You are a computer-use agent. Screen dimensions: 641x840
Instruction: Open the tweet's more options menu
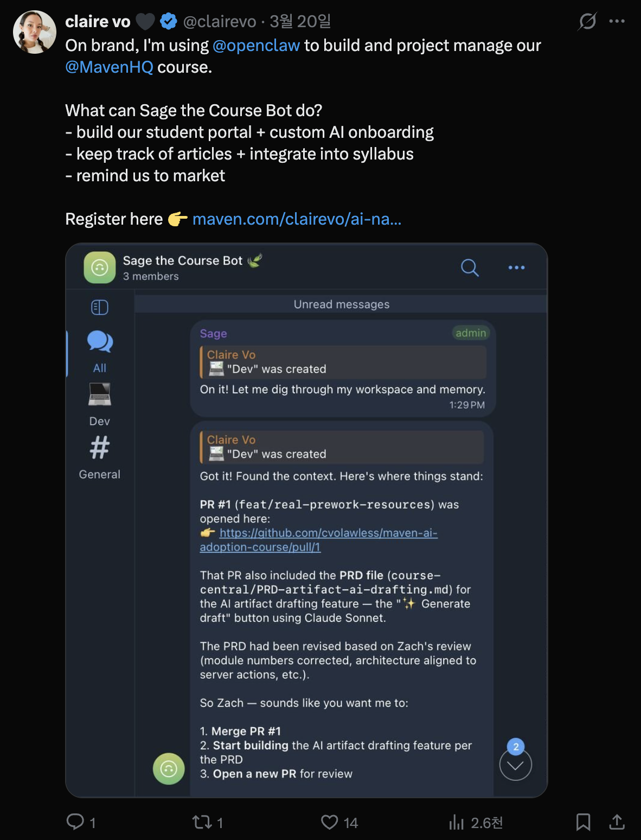click(x=617, y=21)
